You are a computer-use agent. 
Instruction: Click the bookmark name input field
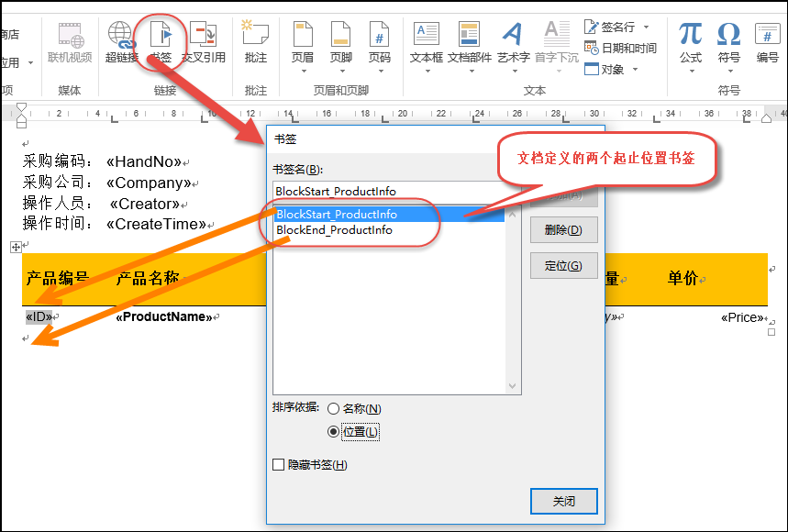(397, 192)
